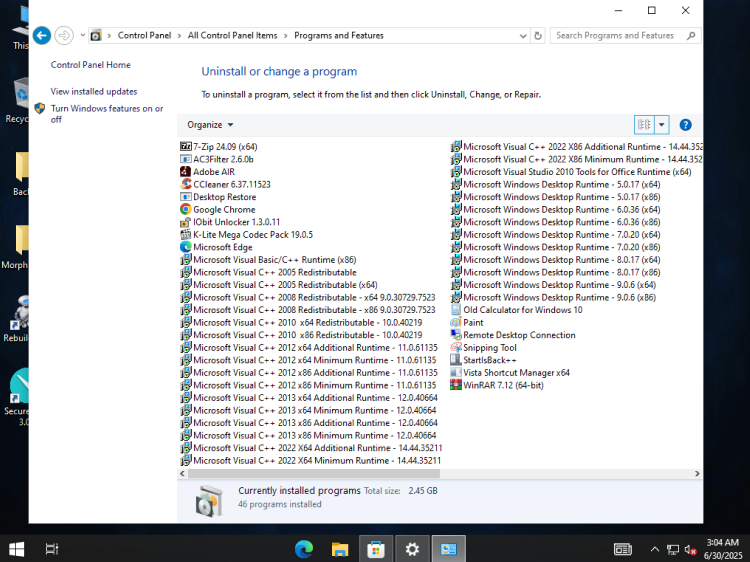This screenshot has height=562, width=750.
Task: Select Visual Studio 2010 Tools for Office Runtime
Action: pos(571,172)
